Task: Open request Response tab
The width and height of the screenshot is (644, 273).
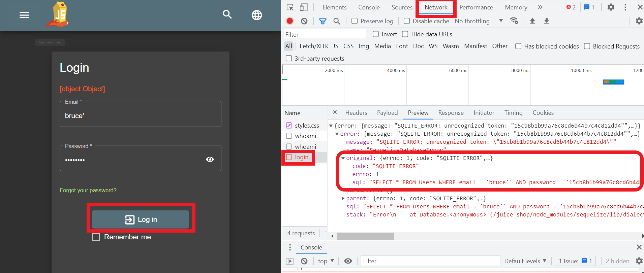Action: pos(451,113)
